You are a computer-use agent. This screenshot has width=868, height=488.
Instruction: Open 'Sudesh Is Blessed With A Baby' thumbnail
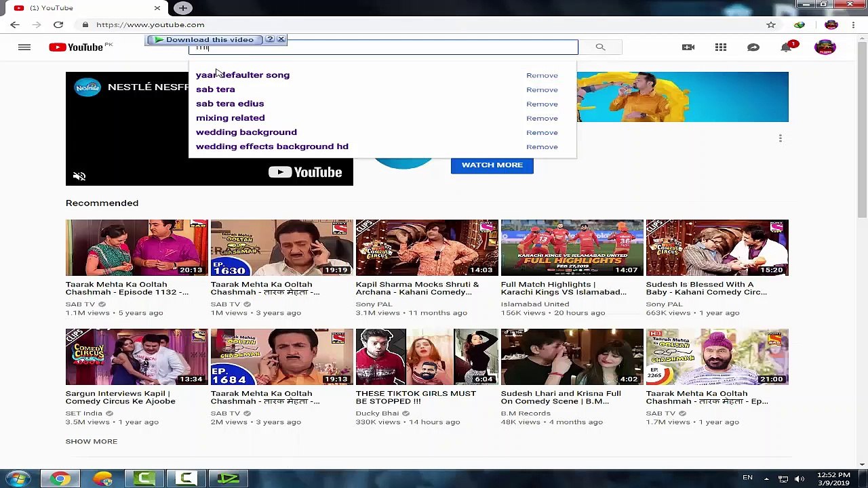(717, 247)
